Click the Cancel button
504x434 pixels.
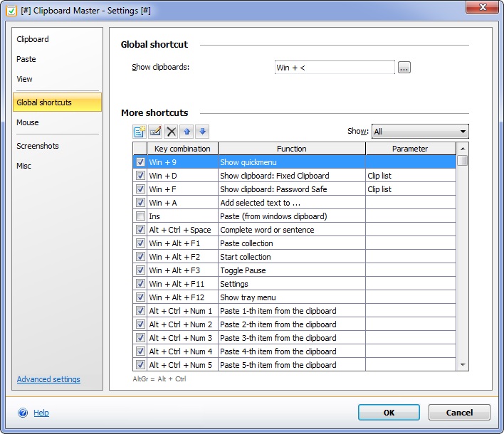(x=459, y=412)
